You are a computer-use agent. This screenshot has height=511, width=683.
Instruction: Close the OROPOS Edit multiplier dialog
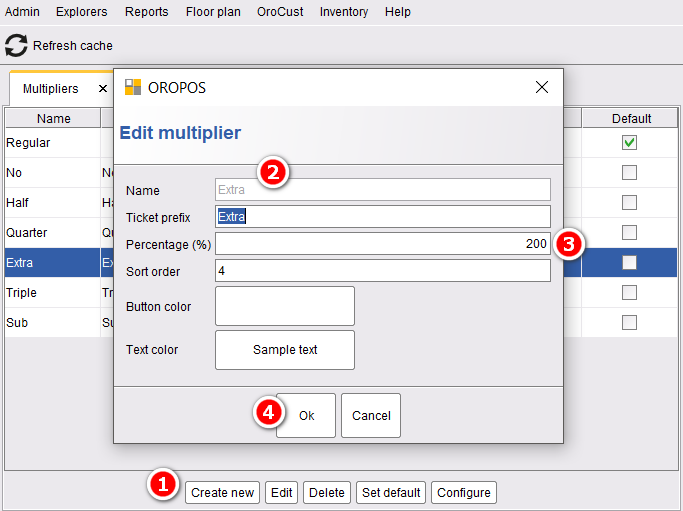pyautogui.click(x=541, y=87)
